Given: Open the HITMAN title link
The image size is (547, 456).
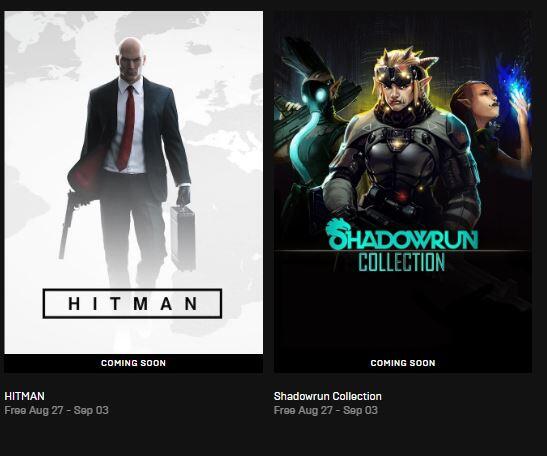Looking at the screenshot, I should [24, 396].
